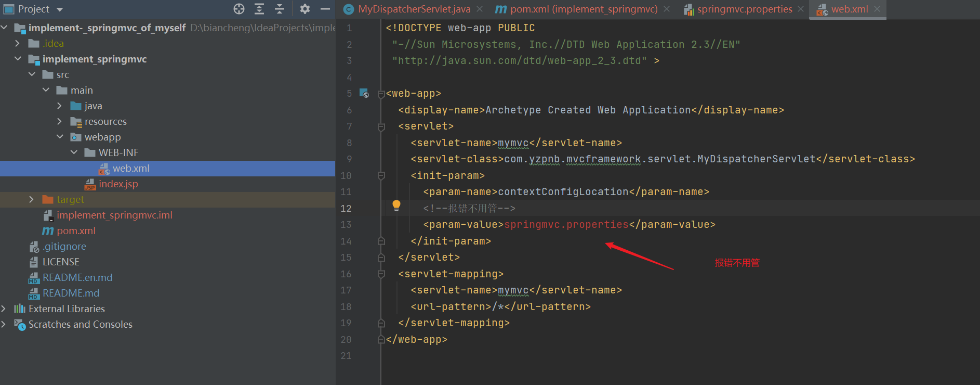
Task: Collapse the implement_springmvc module
Action: click(18, 59)
